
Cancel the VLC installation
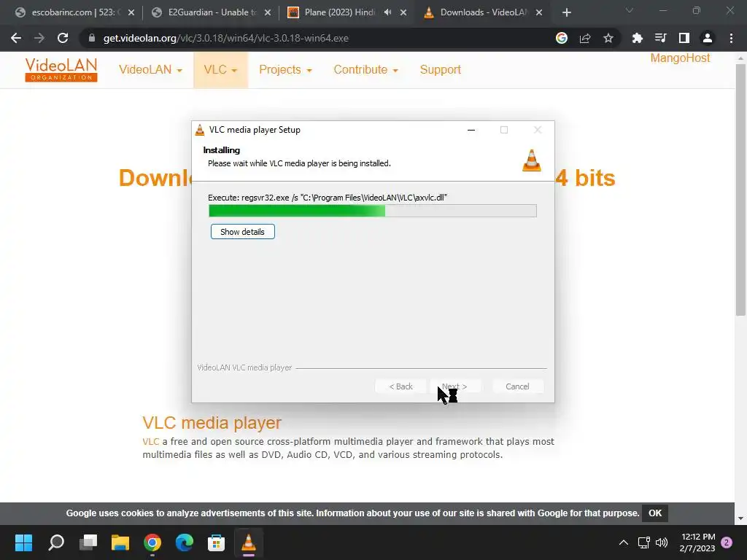(x=517, y=386)
